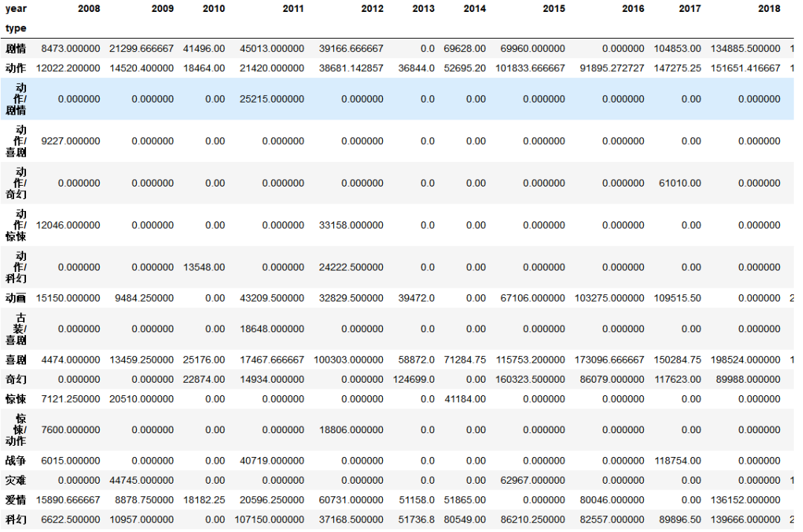Screen dimensions: 803x532
Task: Select cell value 41184.00
Action: tap(465, 399)
